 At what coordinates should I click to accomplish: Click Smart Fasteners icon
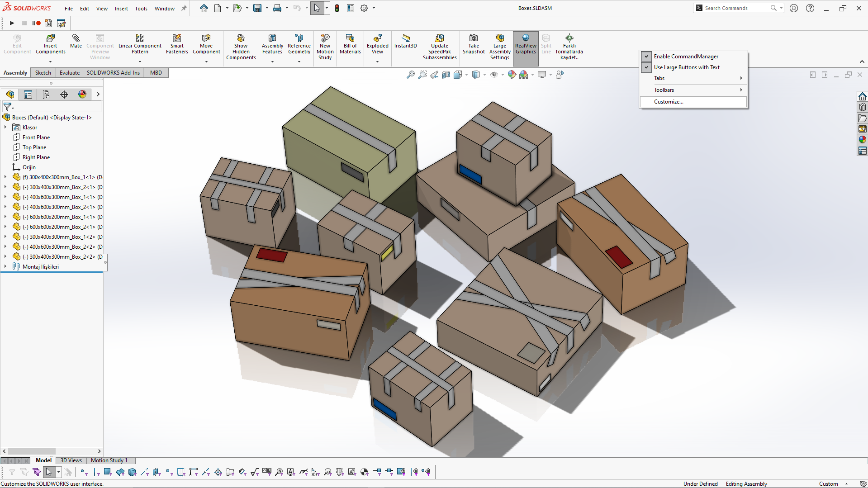pyautogui.click(x=177, y=44)
